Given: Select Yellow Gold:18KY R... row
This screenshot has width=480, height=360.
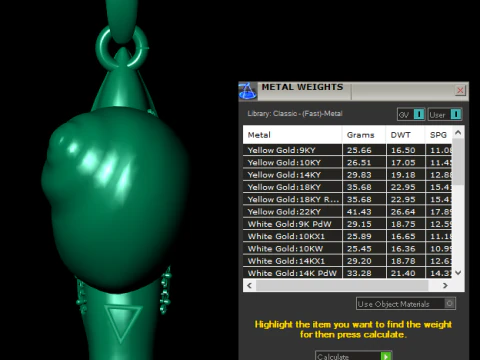Looking at the screenshot, I should point(347,199).
